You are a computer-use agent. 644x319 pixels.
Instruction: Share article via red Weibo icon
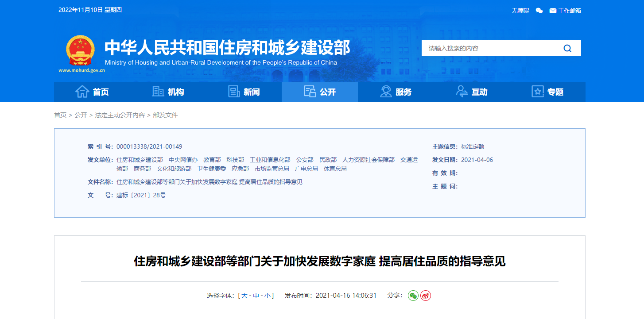[426, 296]
